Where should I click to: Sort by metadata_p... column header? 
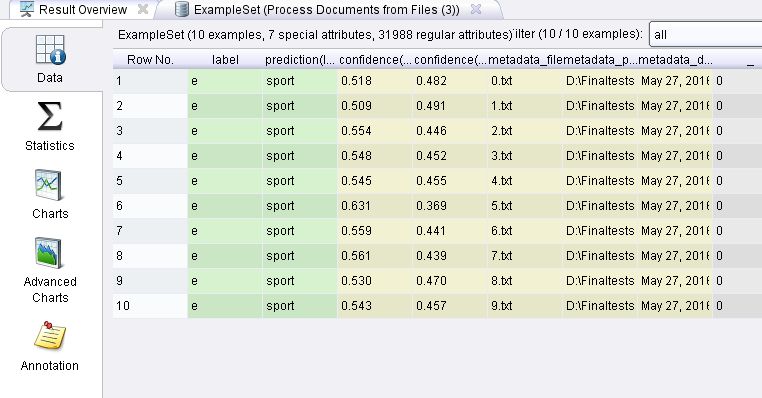pyautogui.click(x=600, y=60)
